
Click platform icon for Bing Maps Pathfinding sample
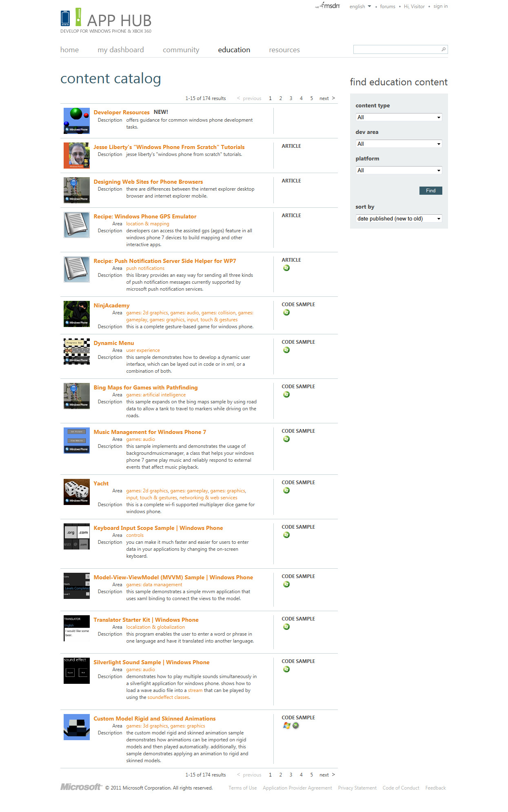click(x=286, y=395)
